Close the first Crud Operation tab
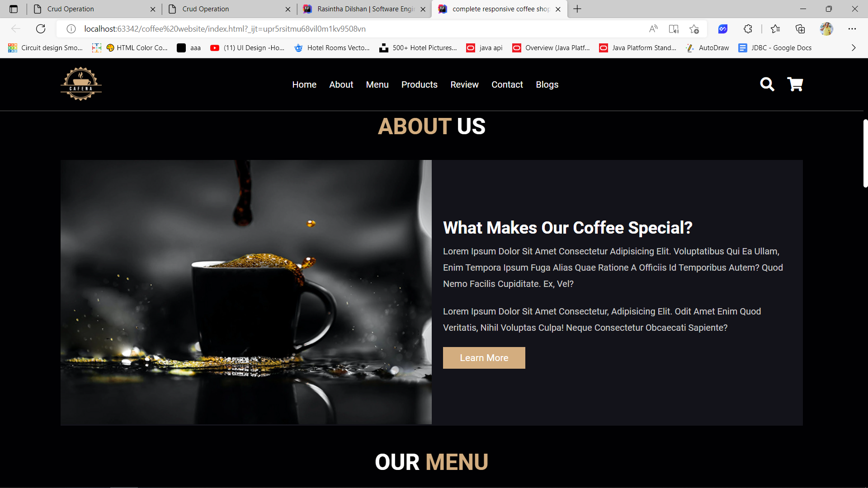 coord(153,9)
